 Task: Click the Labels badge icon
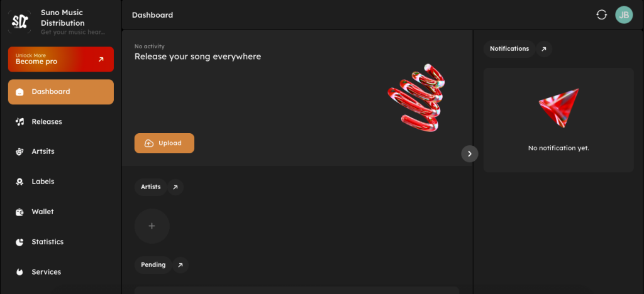(19, 182)
